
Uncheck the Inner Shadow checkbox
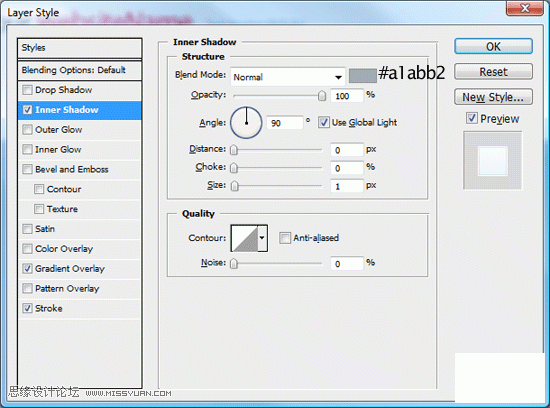click(x=27, y=110)
